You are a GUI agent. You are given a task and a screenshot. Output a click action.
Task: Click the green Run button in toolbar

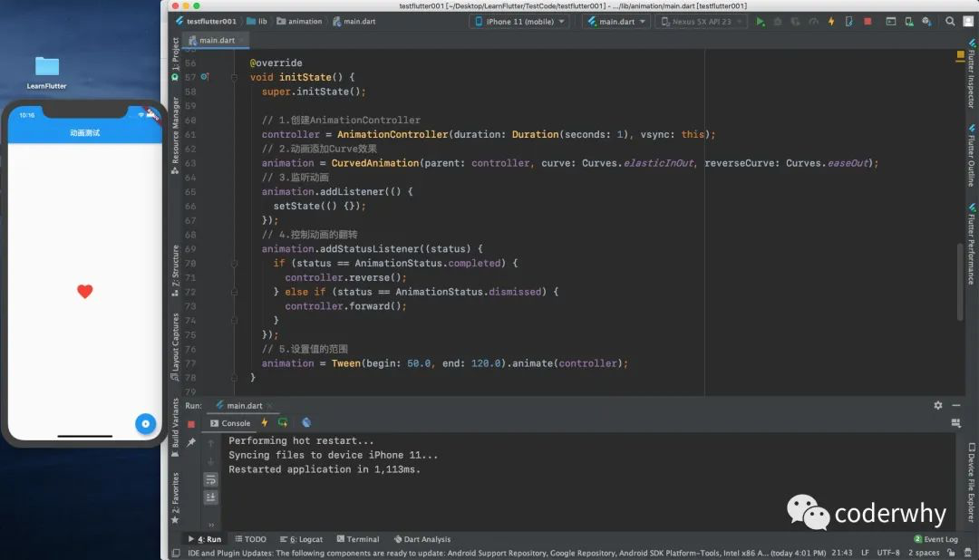tap(760, 22)
